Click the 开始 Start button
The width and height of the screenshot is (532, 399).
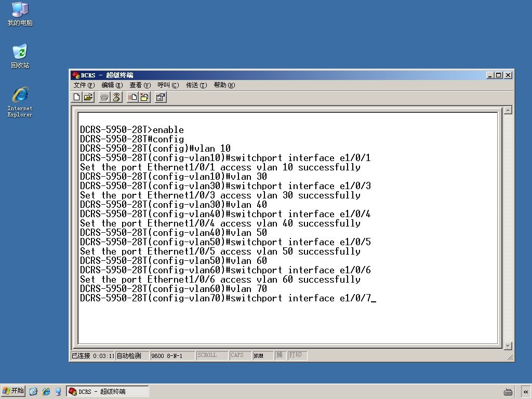tap(13, 391)
